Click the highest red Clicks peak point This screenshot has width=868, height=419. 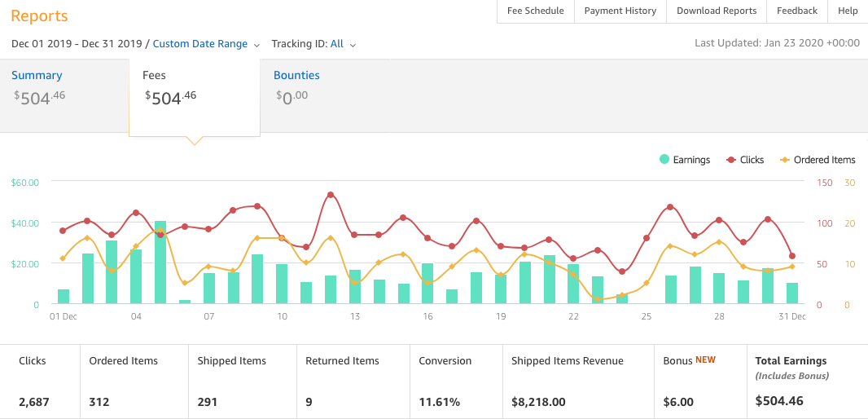pos(331,195)
